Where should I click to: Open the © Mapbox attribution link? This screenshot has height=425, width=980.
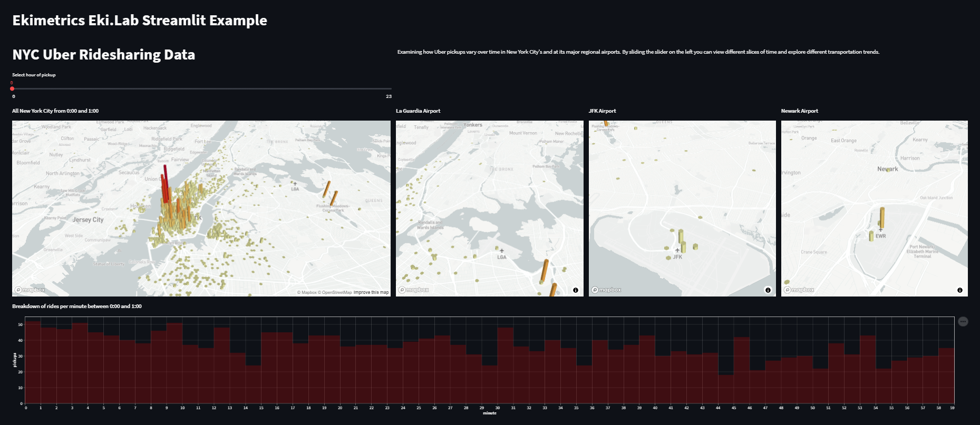(307, 292)
